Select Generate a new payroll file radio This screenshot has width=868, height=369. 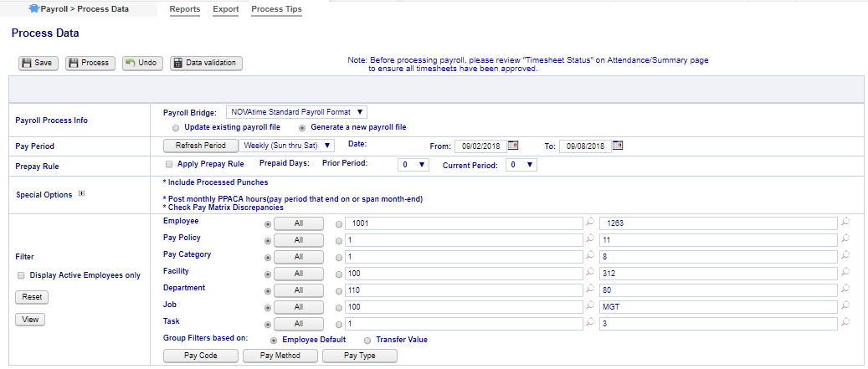(301, 127)
